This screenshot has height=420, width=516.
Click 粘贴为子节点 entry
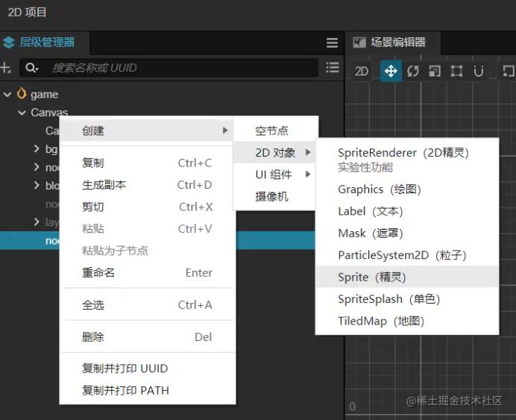(147, 251)
